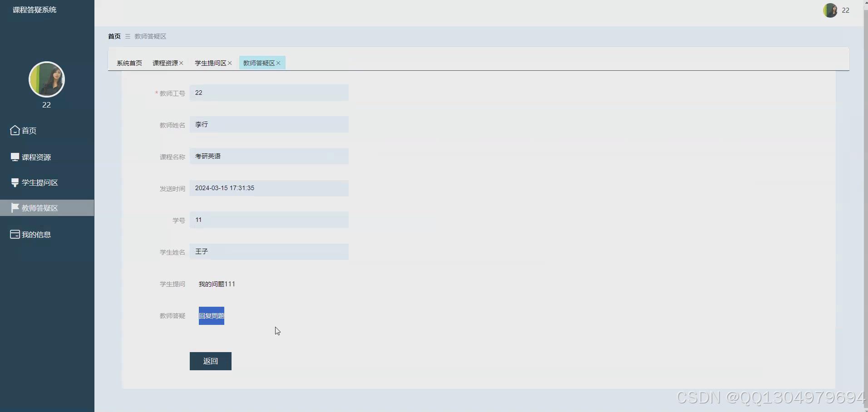Click the 22 username at top right
868x412 pixels.
pos(845,10)
